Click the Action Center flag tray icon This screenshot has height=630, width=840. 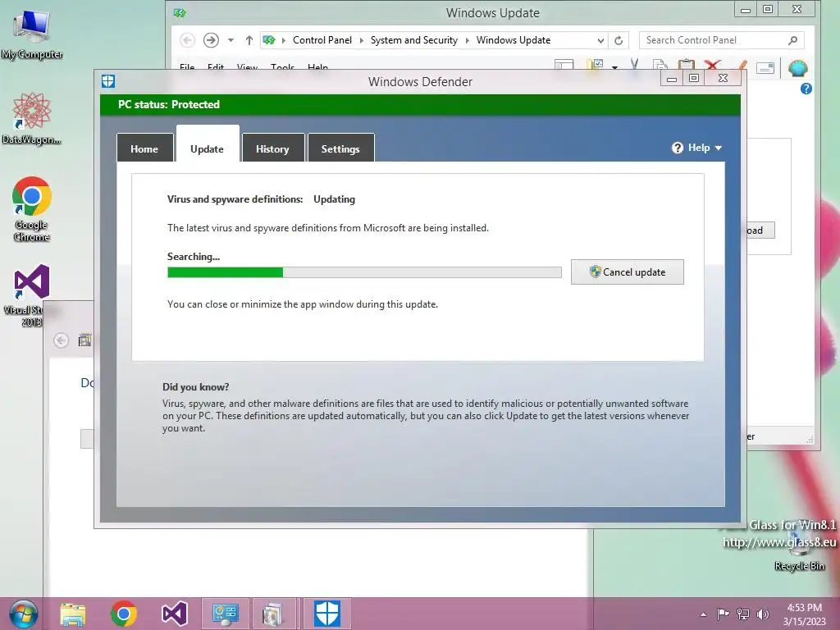pyautogui.click(x=723, y=614)
